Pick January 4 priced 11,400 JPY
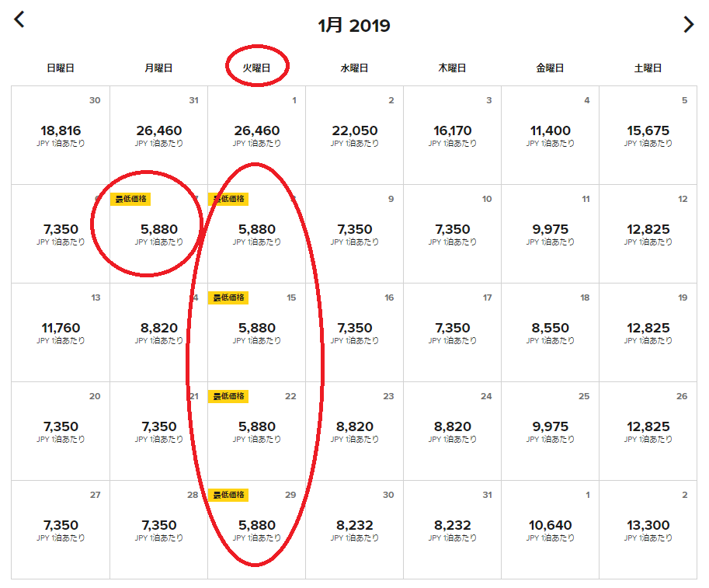Image resolution: width=709 pixels, height=588 pixels. tap(551, 135)
